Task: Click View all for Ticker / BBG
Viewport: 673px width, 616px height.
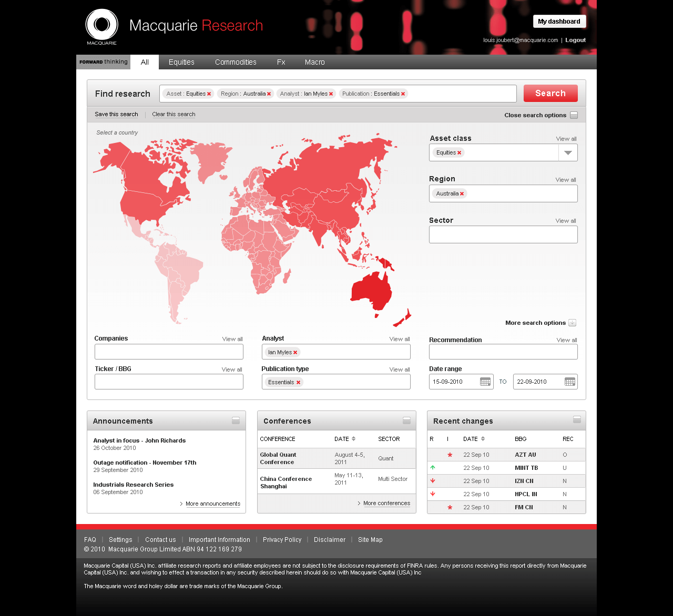Action: point(232,369)
